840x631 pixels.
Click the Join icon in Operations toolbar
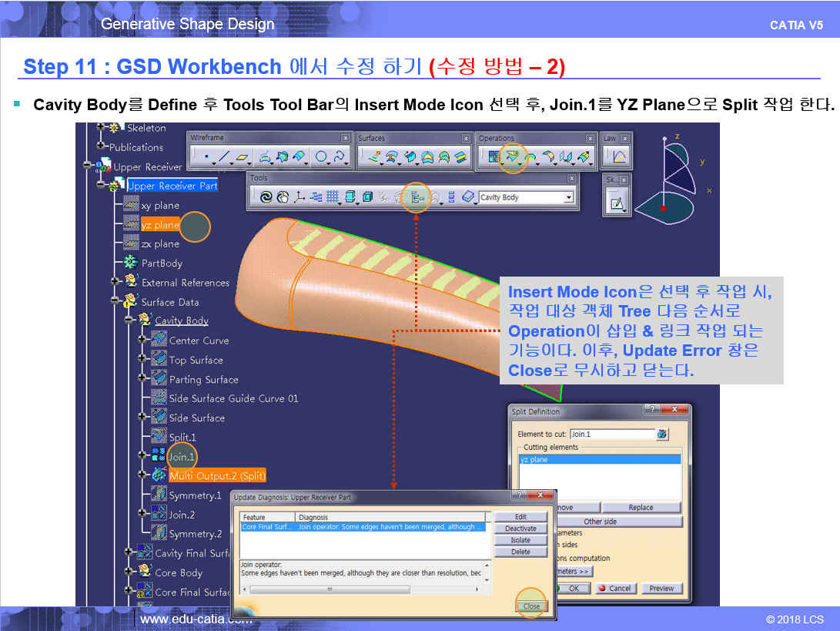(x=493, y=157)
